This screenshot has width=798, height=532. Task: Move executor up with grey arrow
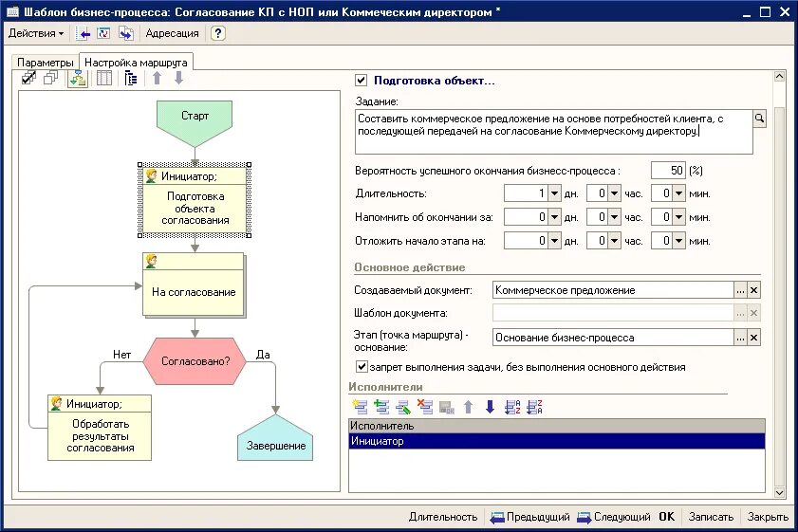[x=468, y=407]
